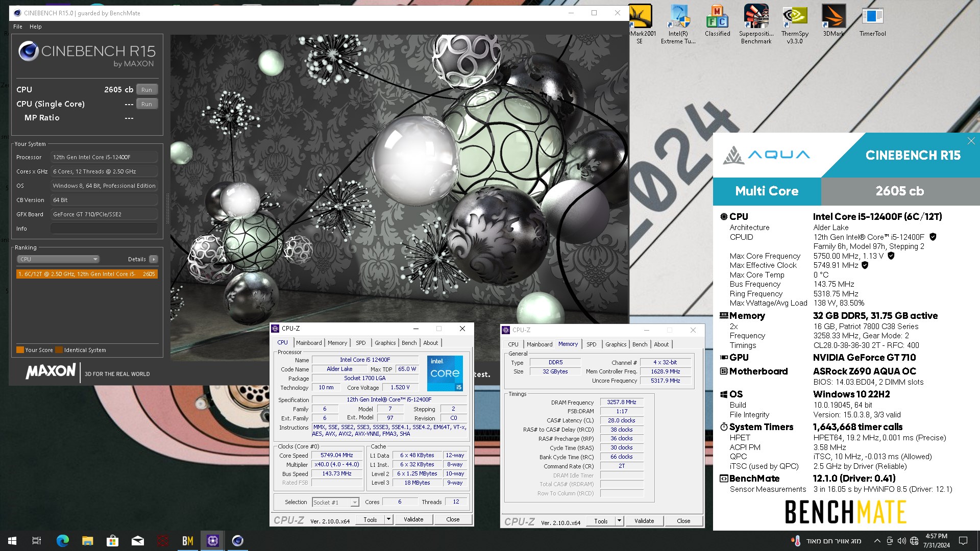Click the ranking Details arrow button

pos(153,259)
